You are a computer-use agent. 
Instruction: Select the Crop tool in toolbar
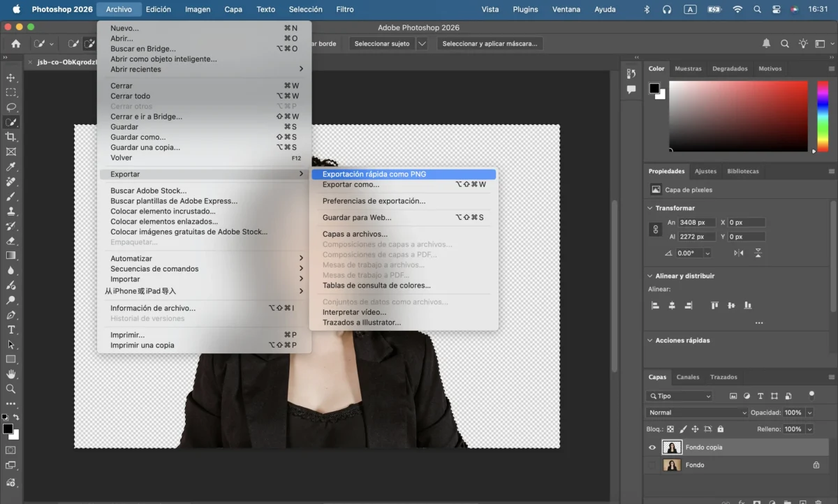pyautogui.click(x=10, y=137)
